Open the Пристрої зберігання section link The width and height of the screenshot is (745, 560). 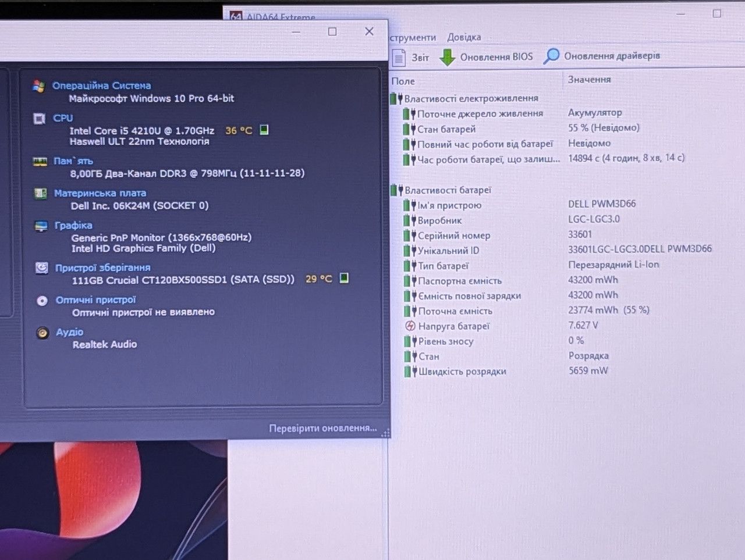point(103,268)
